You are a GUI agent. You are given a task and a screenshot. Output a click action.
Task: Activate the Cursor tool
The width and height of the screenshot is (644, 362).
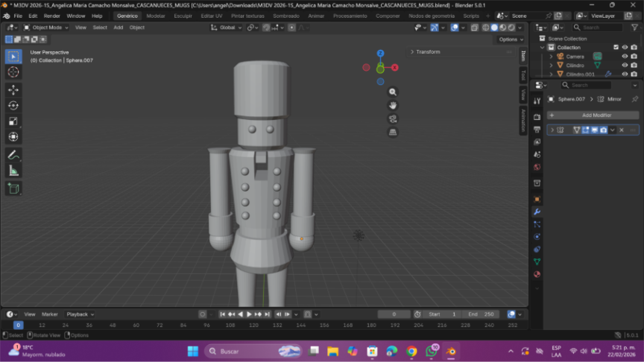13,72
